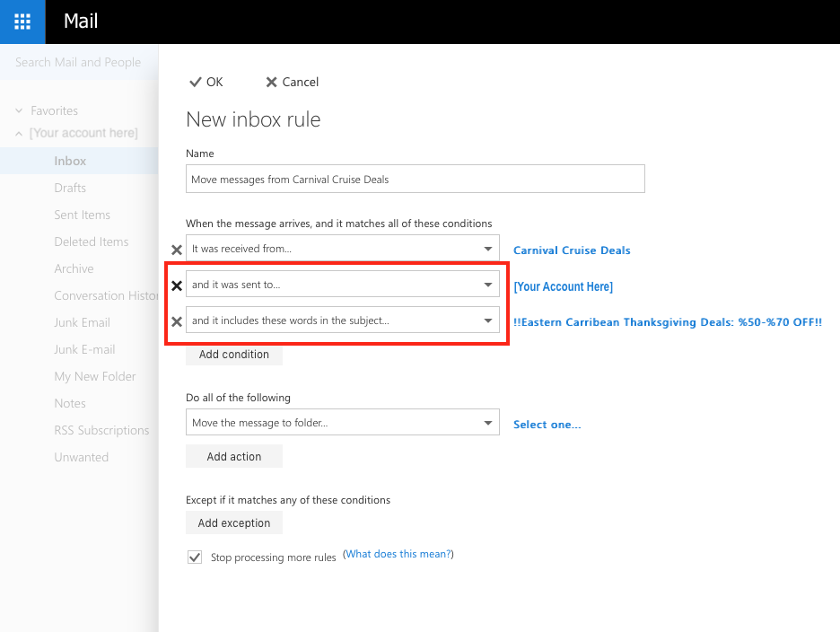Expand the 'Move the message to folder' dropdown
The height and width of the screenshot is (632, 840).
[x=487, y=423]
